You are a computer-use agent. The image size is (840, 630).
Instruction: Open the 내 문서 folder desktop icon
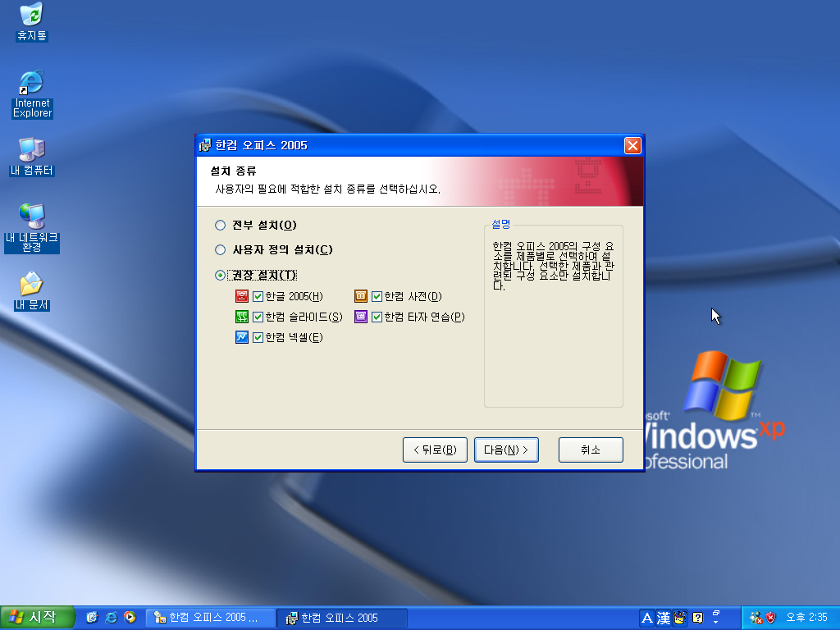tap(32, 291)
